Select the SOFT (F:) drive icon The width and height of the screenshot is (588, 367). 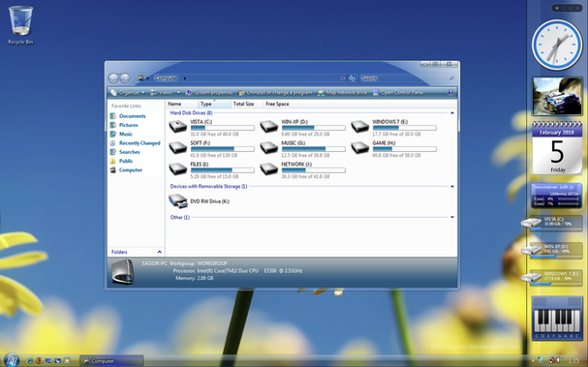click(x=177, y=148)
